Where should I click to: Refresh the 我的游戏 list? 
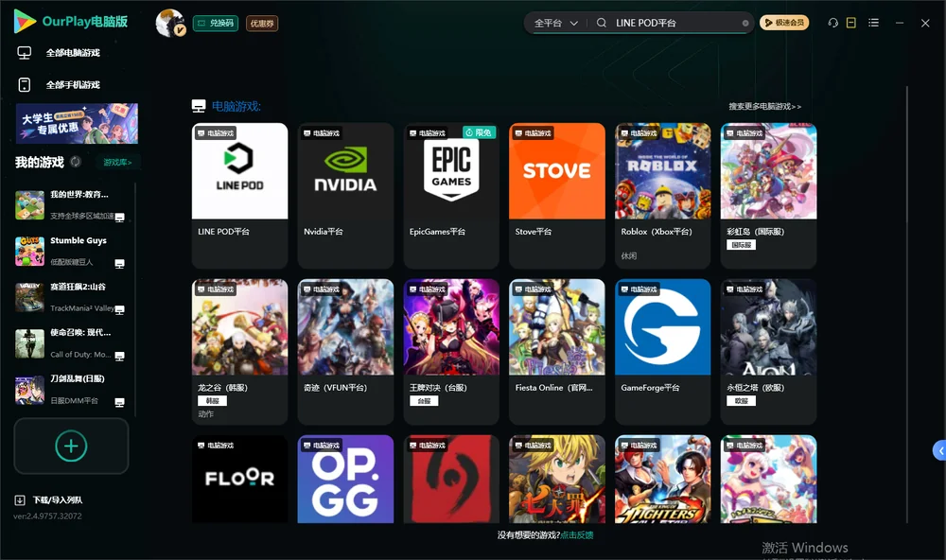(76, 162)
